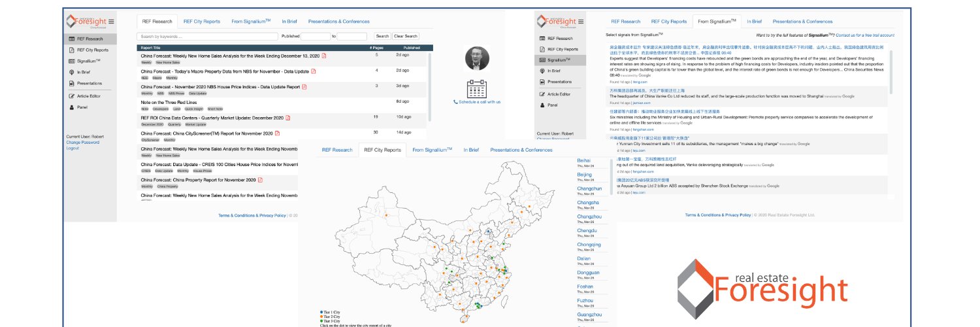Screen dimensions: 980x327
Task: Switch to REF City Reports tab in left window
Action: 202,22
